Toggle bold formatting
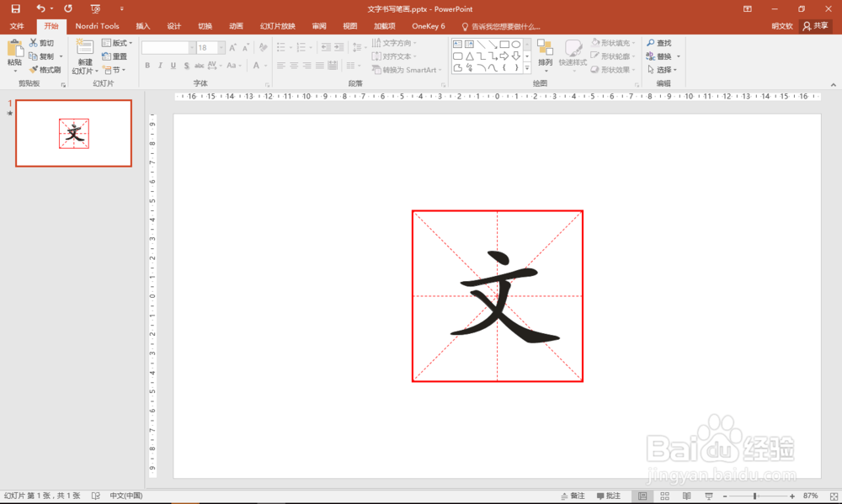 pyautogui.click(x=147, y=66)
